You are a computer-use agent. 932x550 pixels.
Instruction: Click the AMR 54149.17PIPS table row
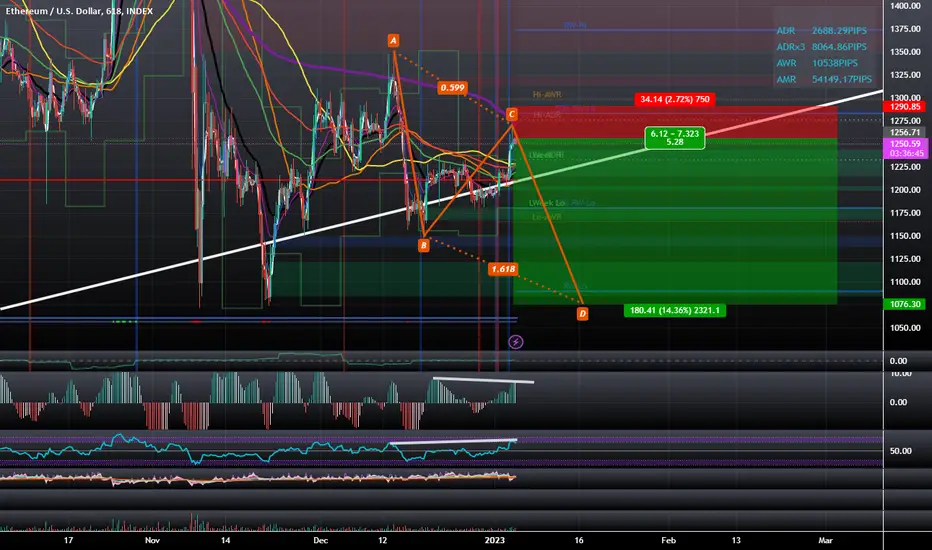[x=824, y=79]
